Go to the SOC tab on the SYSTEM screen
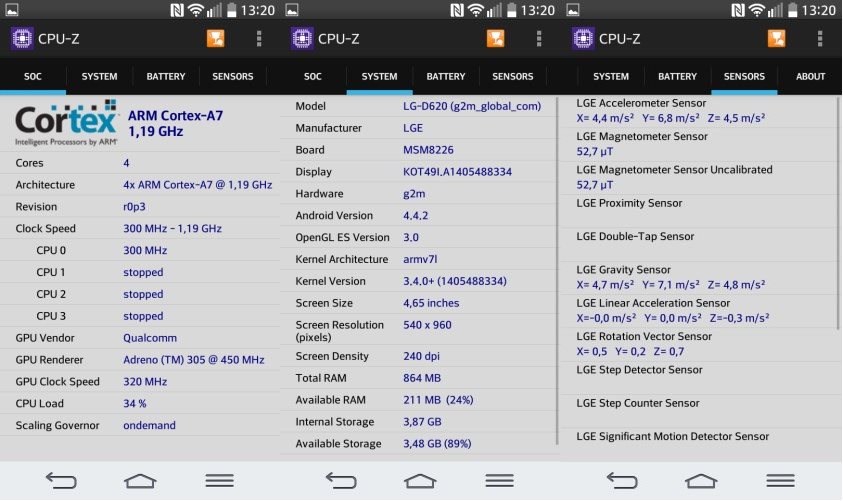Viewport: 843px width, 501px height. [x=313, y=77]
